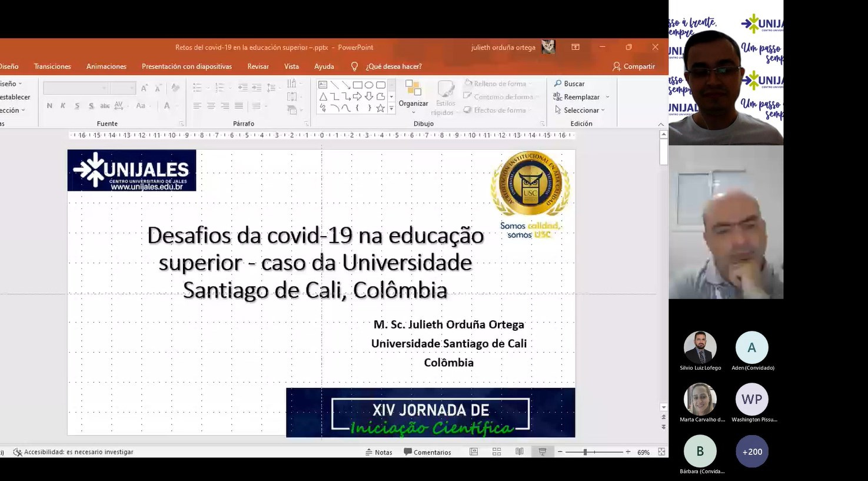Collapse the ribbon chevron
The width and height of the screenshot is (868, 481).
661,124
